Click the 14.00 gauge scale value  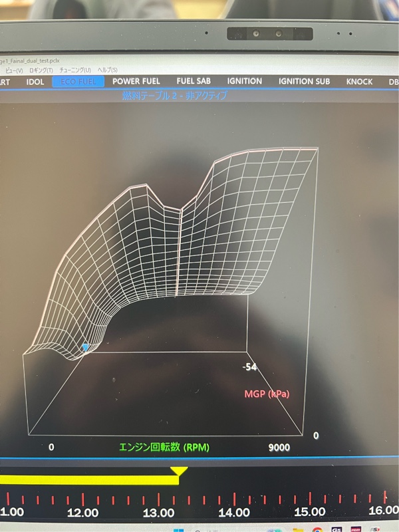click(x=234, y=512)
